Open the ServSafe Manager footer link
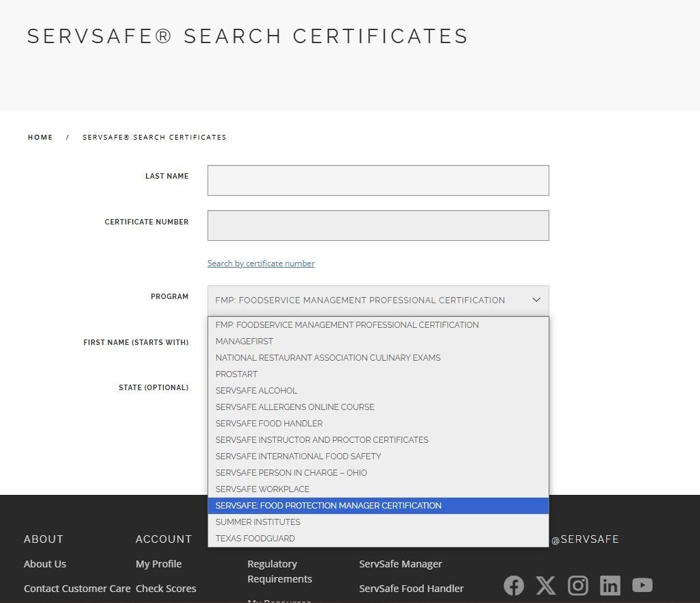 [x=401, y=564]
